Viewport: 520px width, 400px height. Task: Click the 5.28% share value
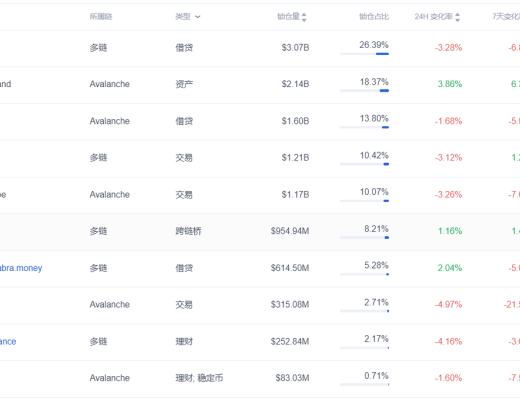point(376,265)
